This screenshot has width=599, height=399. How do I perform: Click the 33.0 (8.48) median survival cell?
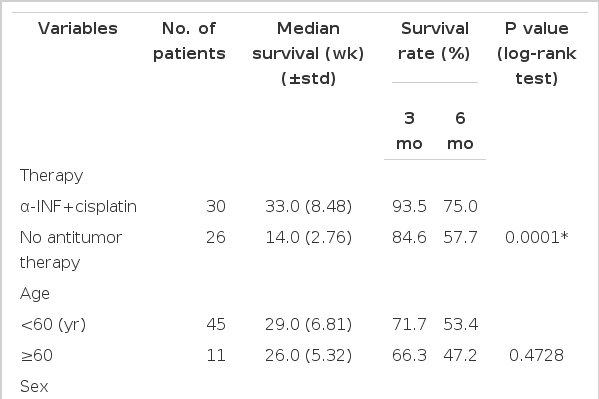308,207
